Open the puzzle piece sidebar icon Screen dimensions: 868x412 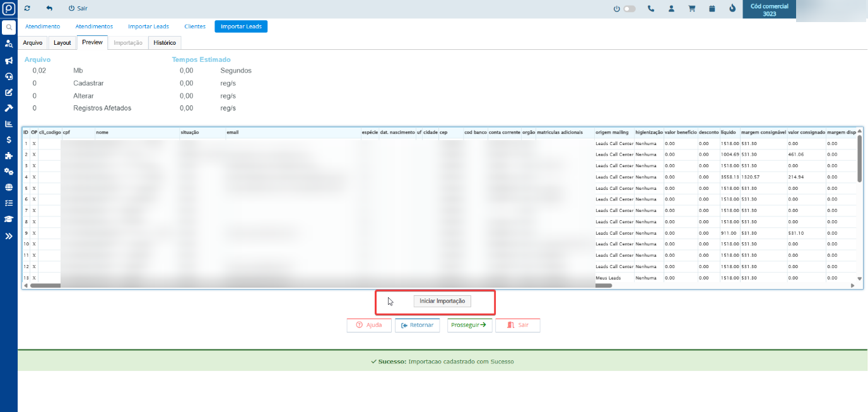pyautogui.click(x=9, y=156)
